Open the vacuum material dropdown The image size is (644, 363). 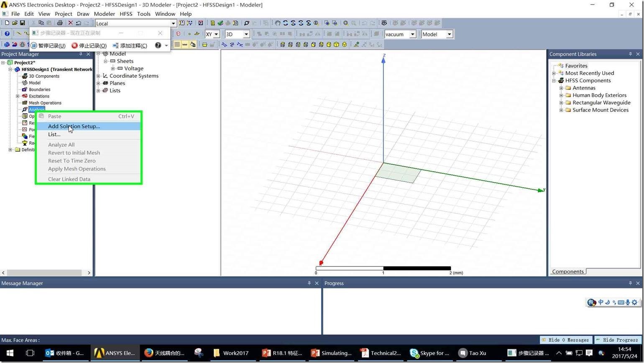(x=412, y=34)
